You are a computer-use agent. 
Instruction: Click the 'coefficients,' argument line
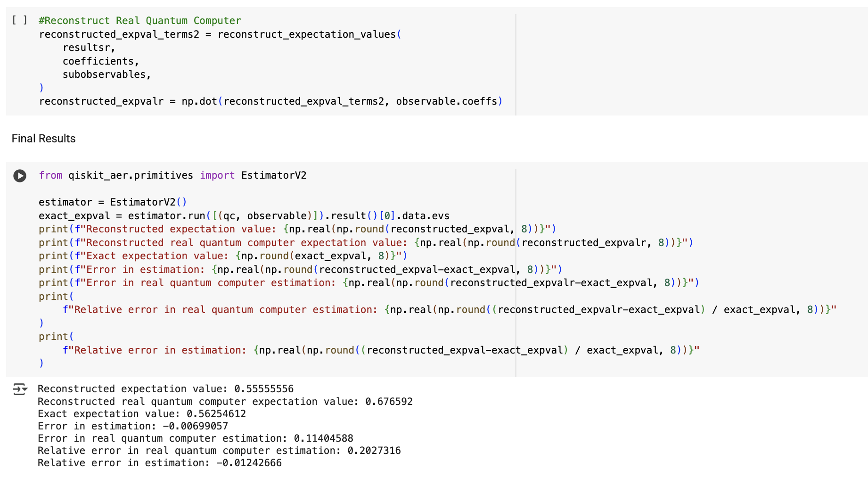(x=101, y=61)
